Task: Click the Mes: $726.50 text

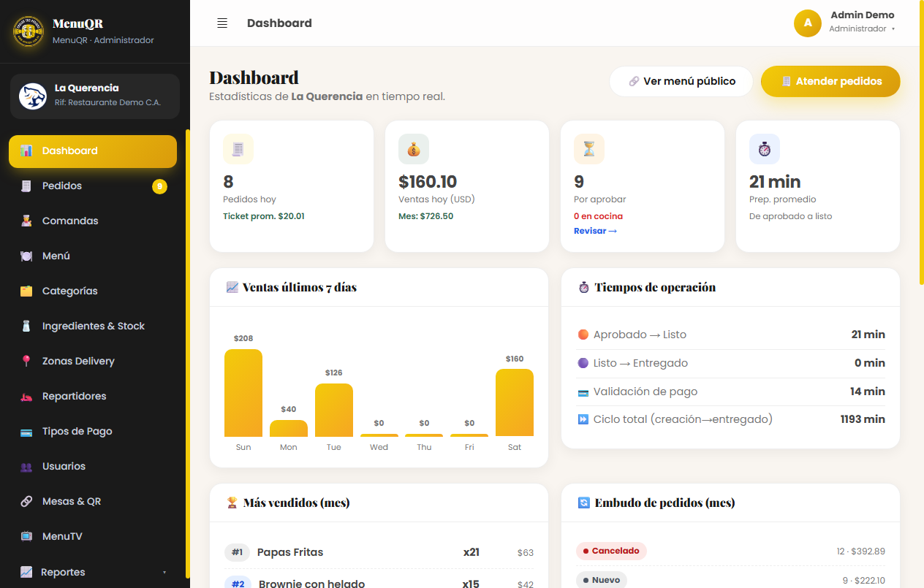Action: (425, 216)
